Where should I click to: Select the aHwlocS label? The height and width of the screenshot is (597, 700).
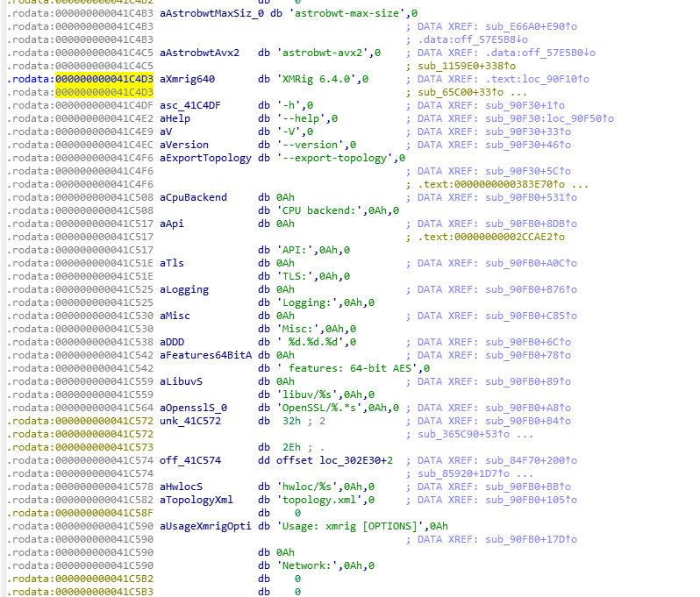181,487
